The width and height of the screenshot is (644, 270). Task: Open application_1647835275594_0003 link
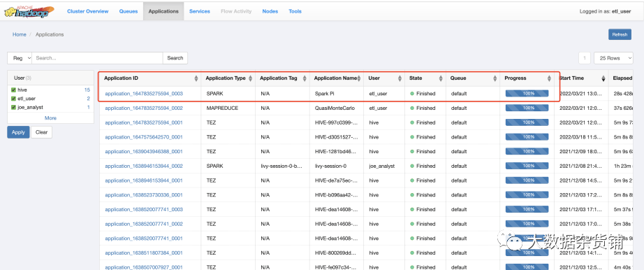(144, 94)
